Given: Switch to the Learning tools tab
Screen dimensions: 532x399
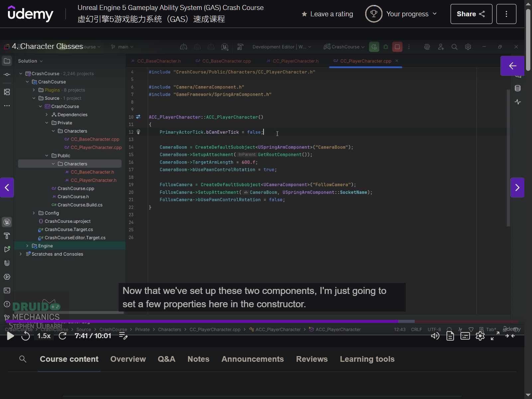Looking at the screenshot, I should click(367, 359).
